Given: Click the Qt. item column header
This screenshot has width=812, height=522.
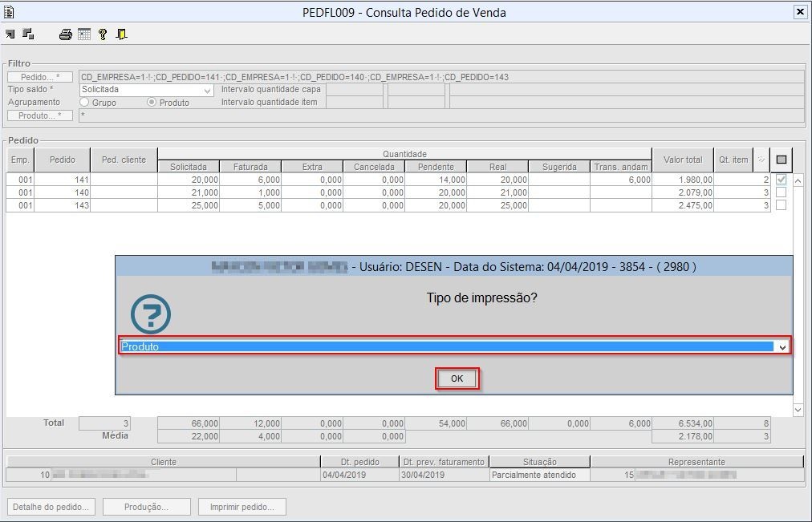Looking at the screenshot, I should (x=733, y=160).
